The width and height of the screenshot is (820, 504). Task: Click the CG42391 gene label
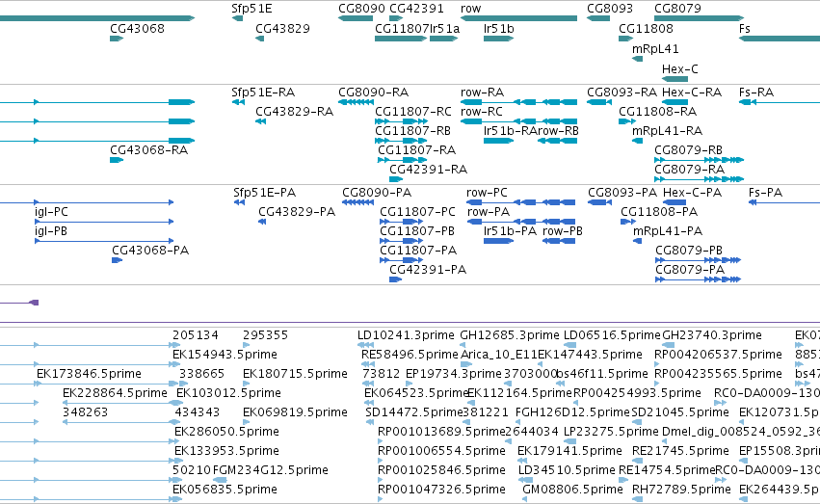[416, 9]
